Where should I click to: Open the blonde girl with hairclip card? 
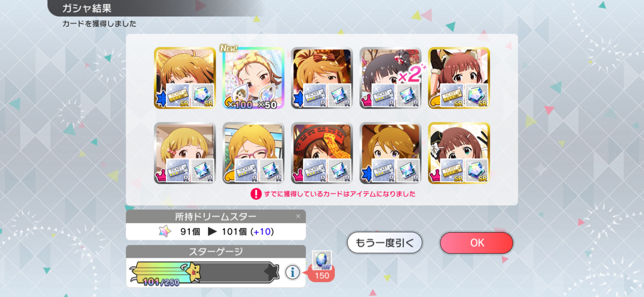[x=185, y=153]
